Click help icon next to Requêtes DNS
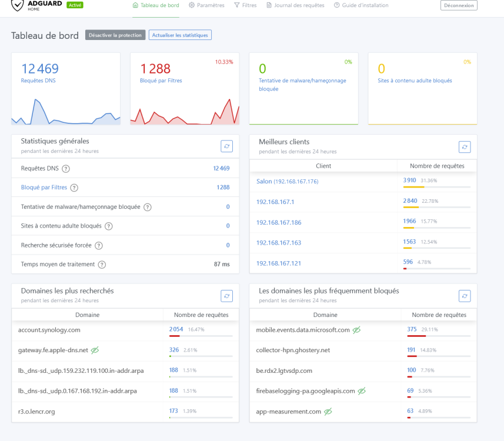The image size is (504, 441). tap(66, 169)
